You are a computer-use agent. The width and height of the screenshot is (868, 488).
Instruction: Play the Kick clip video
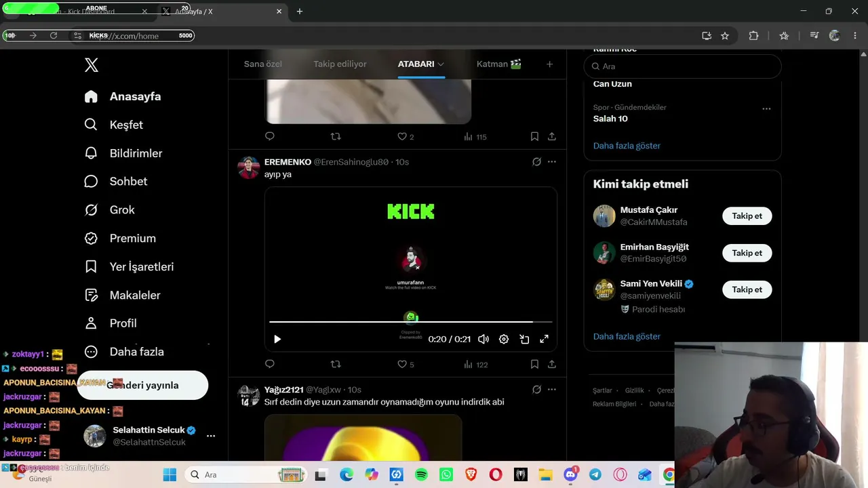pos(277,339)
